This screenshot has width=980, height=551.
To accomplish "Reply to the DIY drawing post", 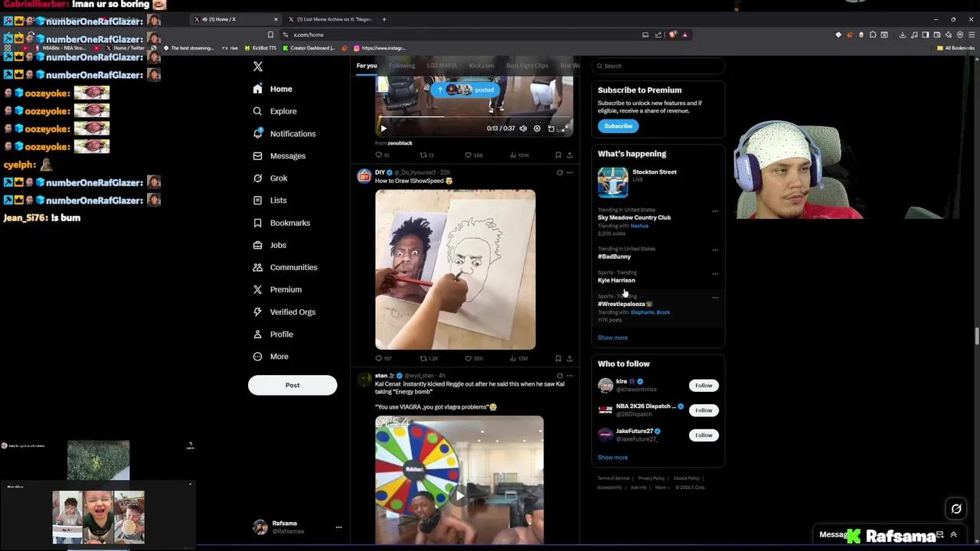I will click(x=383, y=359).
